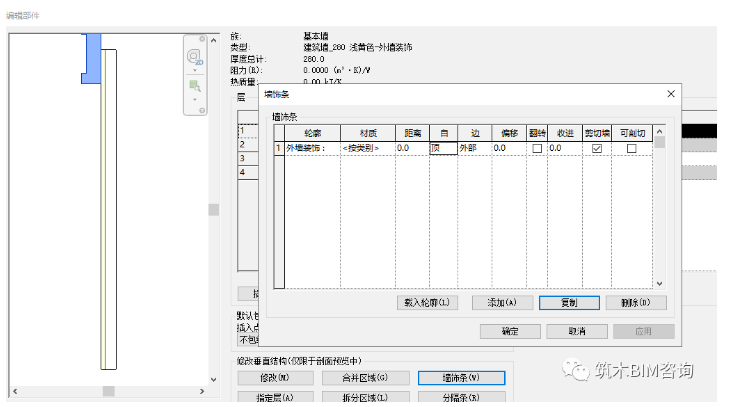Image resolution: width=733 pixels, height=407 pixels.
Task: Open the 材质 cell showing <按类别>
Action: point(368,149)
